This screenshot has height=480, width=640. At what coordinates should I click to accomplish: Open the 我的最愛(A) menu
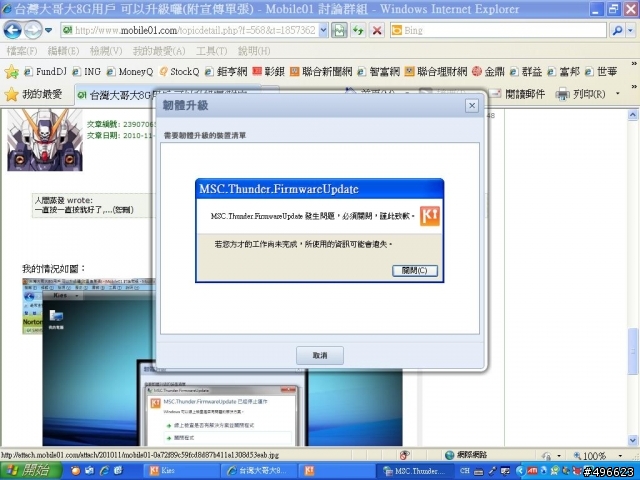tap(159, 51)
